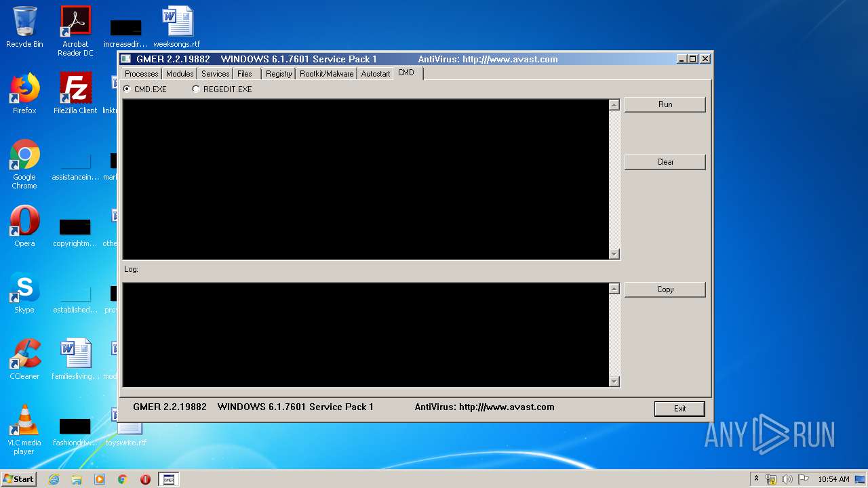Open Acrobat Reader DC desktop shortcut
868x488 pixels.
click(x=75, y=31)
